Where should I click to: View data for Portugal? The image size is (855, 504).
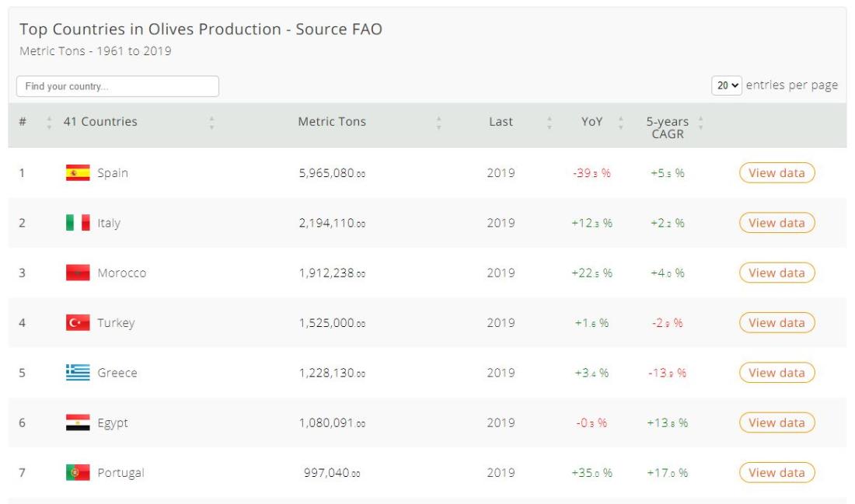coord(776,472)
